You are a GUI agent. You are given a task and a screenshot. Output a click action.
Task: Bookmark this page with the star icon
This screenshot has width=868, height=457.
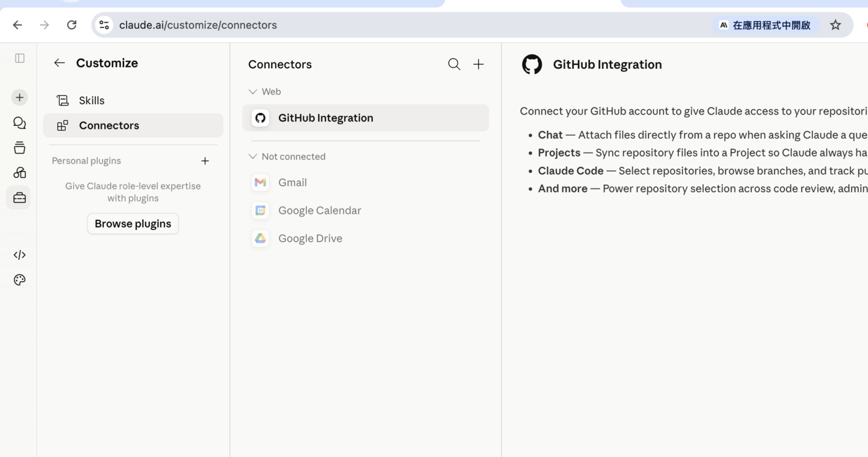836,25
